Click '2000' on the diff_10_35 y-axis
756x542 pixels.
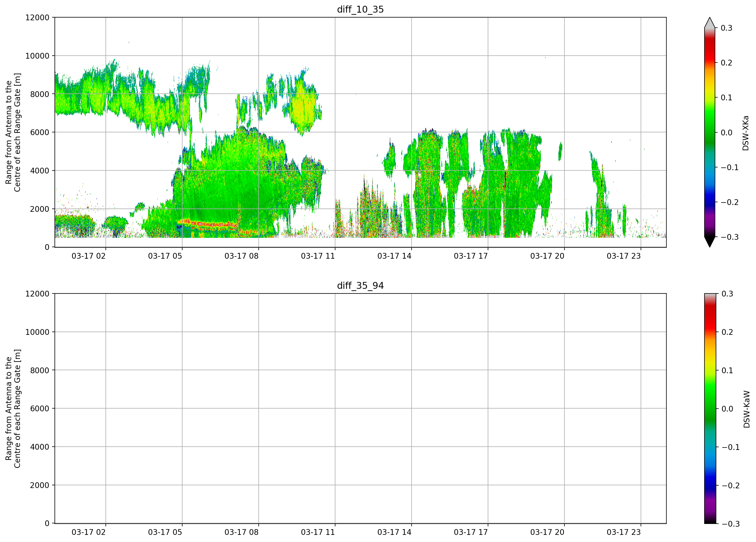(40, 209)
